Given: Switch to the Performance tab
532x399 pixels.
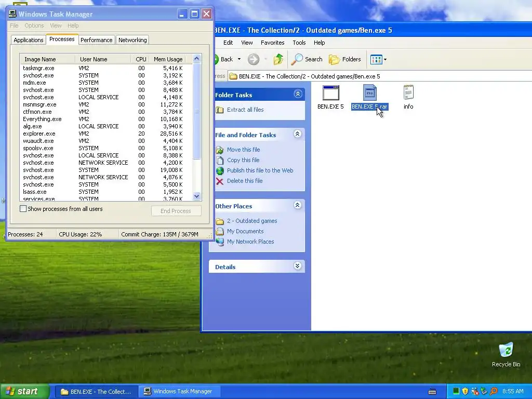Looking at the screenshot, I should (x=96, y=40).
